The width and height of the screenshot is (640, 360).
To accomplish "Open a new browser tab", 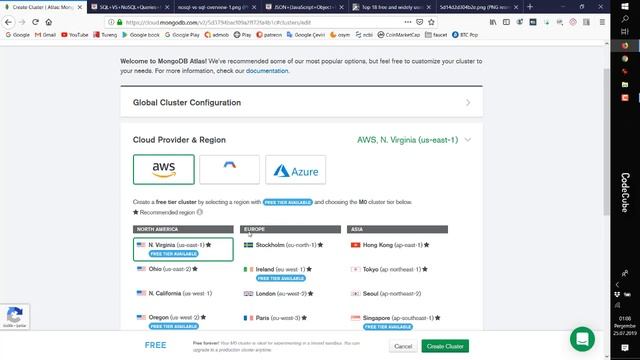I will point(530,7).
